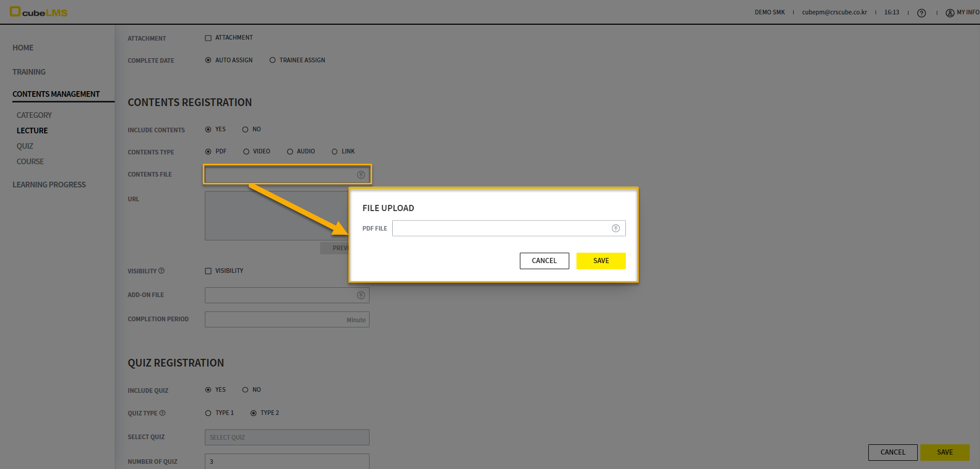Image resolution: width=980 pixels, height=469 pixels.
Task: Click upload icon in ADD-ON FILE field
Action: [361, 296]
